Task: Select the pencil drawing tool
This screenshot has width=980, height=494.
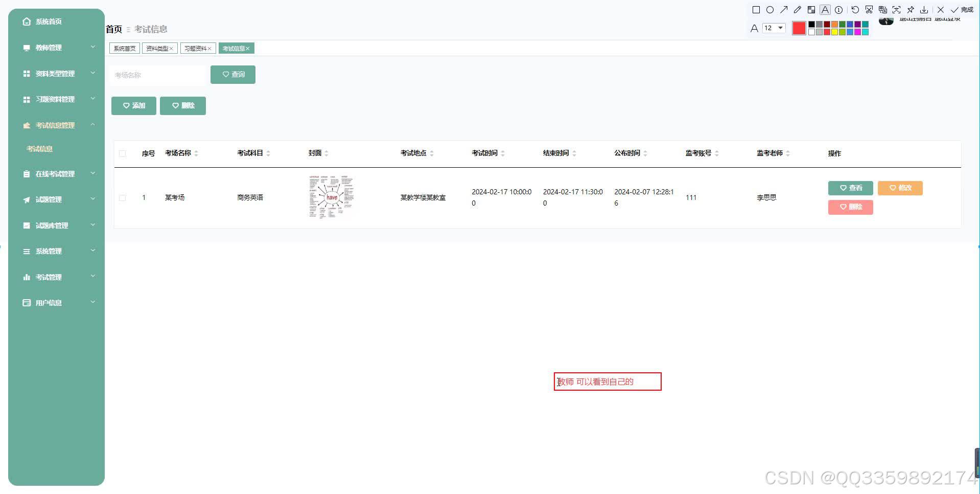Action: 797,10
